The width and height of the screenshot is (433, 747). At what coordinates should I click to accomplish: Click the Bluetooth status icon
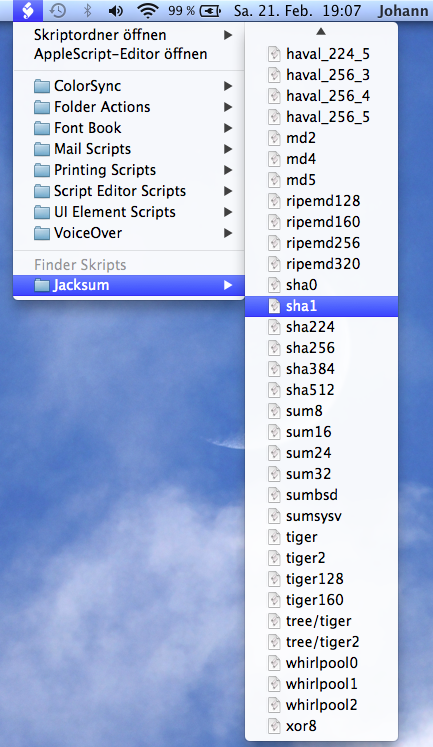pos(87,10)
